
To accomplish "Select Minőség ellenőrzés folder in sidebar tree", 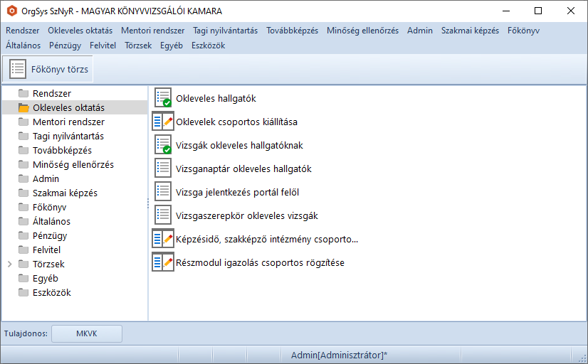I will tap(73, 164).
